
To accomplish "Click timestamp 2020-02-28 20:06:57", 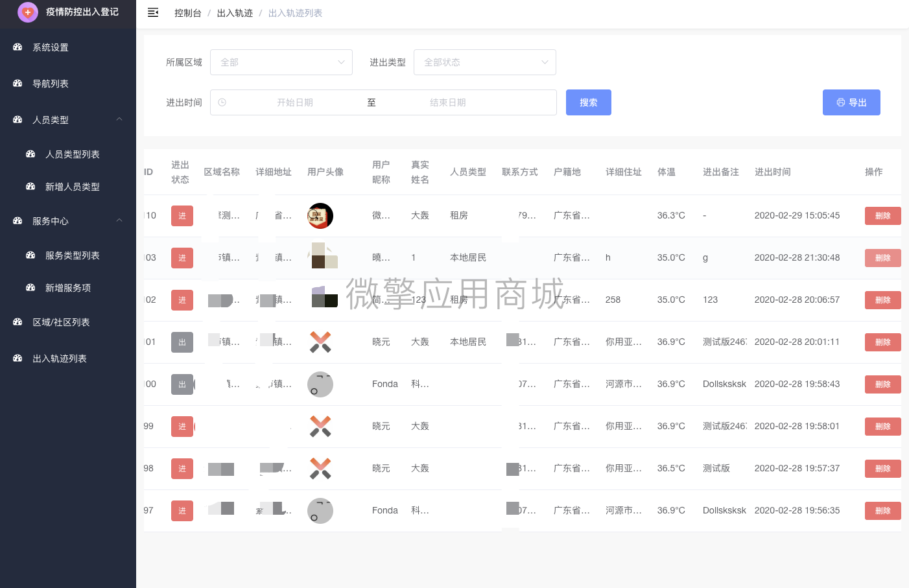I will [x=797, y=300].
